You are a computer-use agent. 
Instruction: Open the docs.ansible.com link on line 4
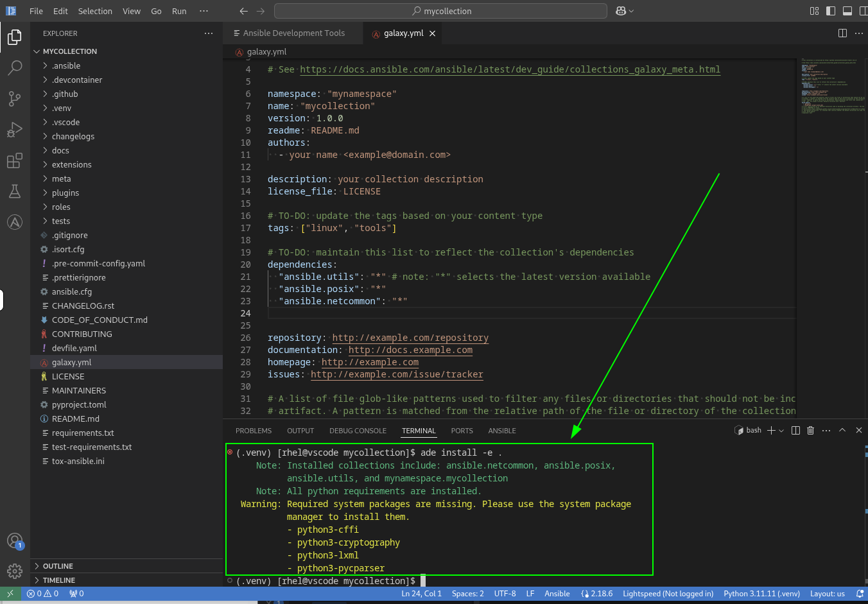click(510, 69)
